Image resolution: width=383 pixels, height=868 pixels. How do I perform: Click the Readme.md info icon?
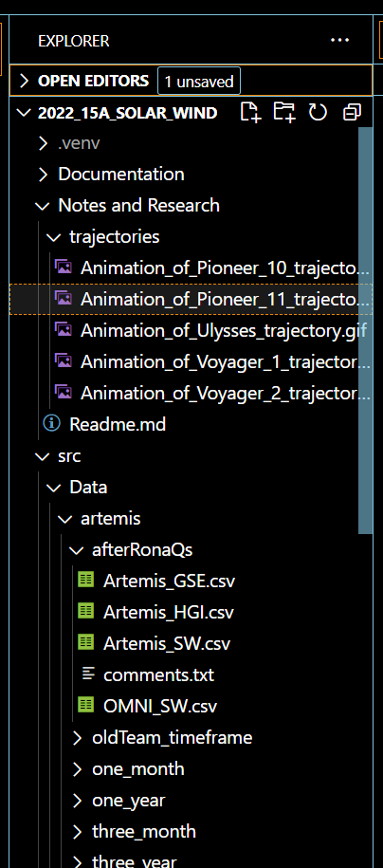pos(51,423)
